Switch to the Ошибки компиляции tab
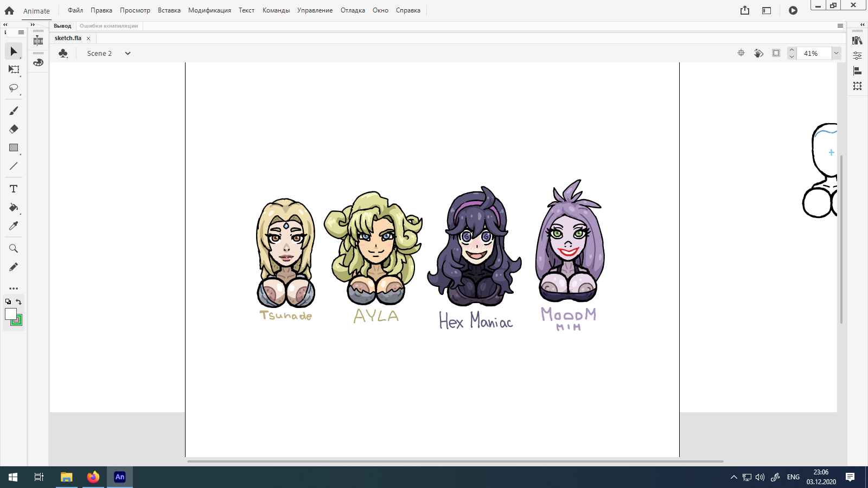 [109, 26]
